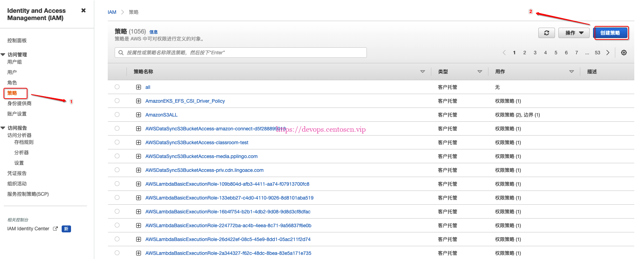Collapse the 访问管理 sidebar section
Viewport: 644px width, 259px height.
3,55
